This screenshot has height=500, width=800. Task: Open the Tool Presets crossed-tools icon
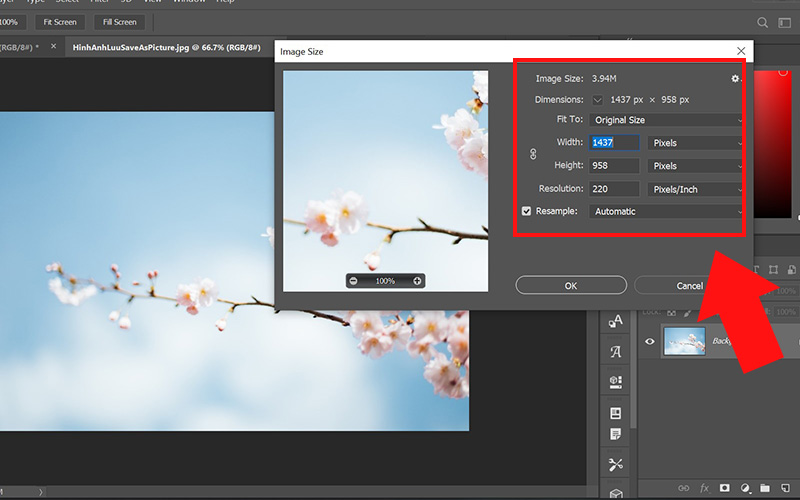pos(616,465)
